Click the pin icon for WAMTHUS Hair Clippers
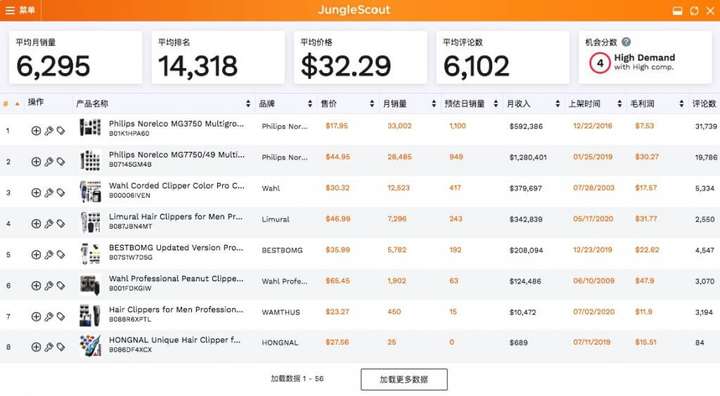Viewport: 720px width, 396px height. (x=49, y=317)
